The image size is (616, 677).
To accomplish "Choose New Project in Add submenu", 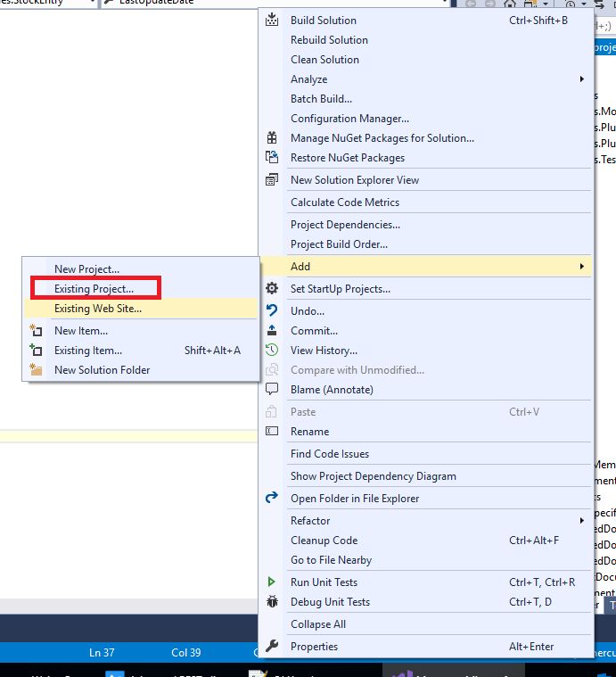I will point(86,269).
